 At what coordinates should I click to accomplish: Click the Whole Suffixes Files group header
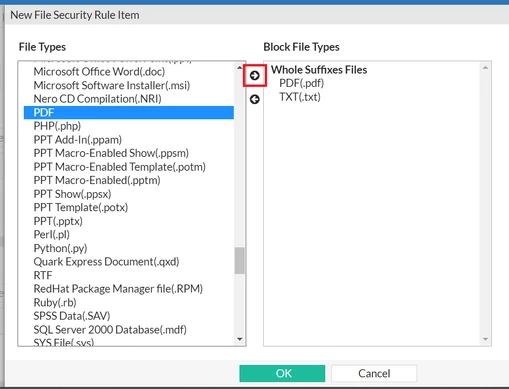click(319, 70)
